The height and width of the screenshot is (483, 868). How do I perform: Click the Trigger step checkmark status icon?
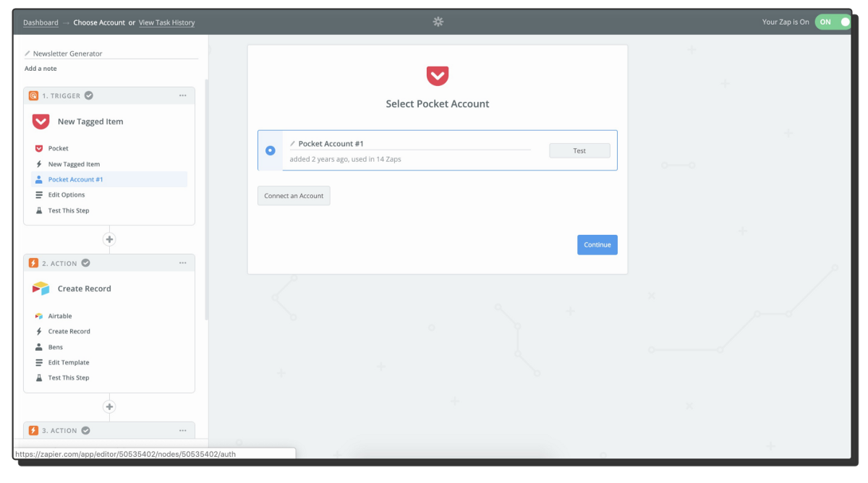click(89, 95)
